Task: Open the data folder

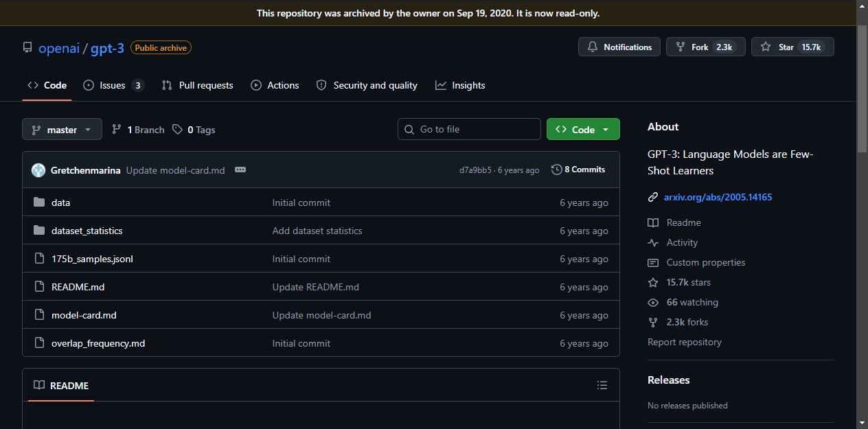Action: point(60,202)
